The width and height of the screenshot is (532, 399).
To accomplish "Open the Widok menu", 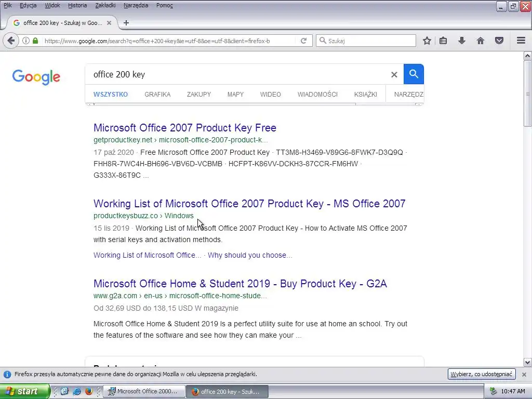I will pos(52,5).
